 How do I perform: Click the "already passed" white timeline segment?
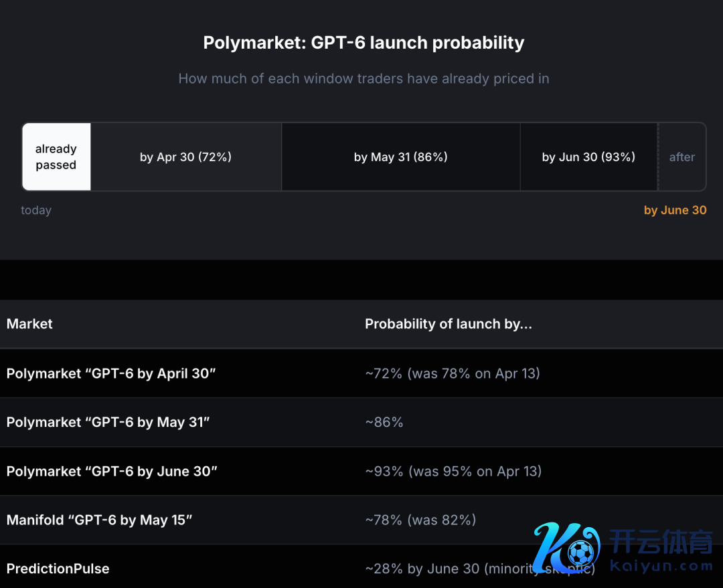point(56,157)
